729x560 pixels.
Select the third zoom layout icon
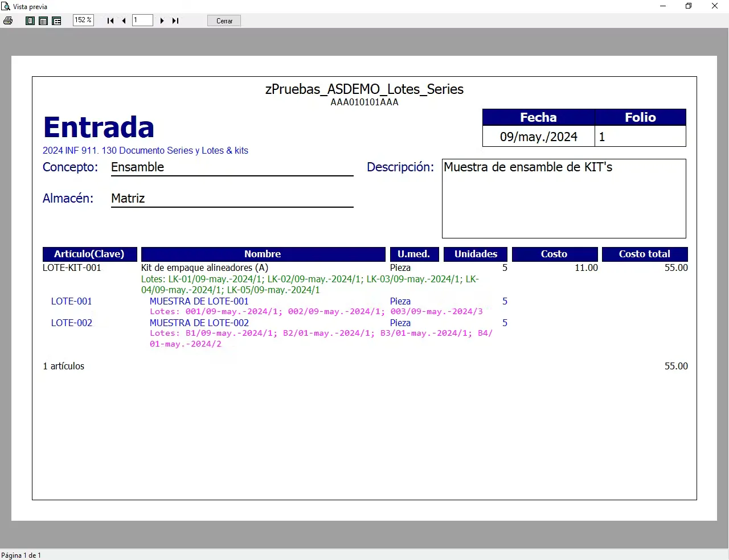click(x=56, y=20)
